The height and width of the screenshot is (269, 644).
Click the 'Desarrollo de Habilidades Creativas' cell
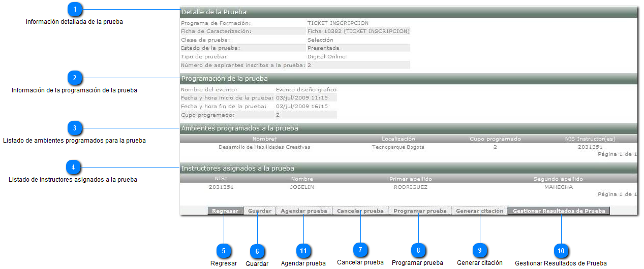coord(264,147)
